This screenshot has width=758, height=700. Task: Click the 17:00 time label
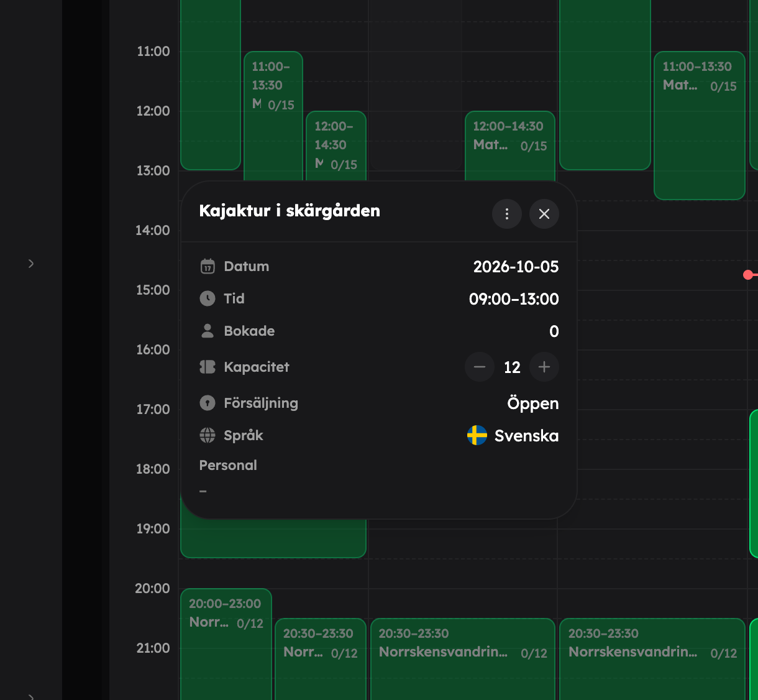153,409
